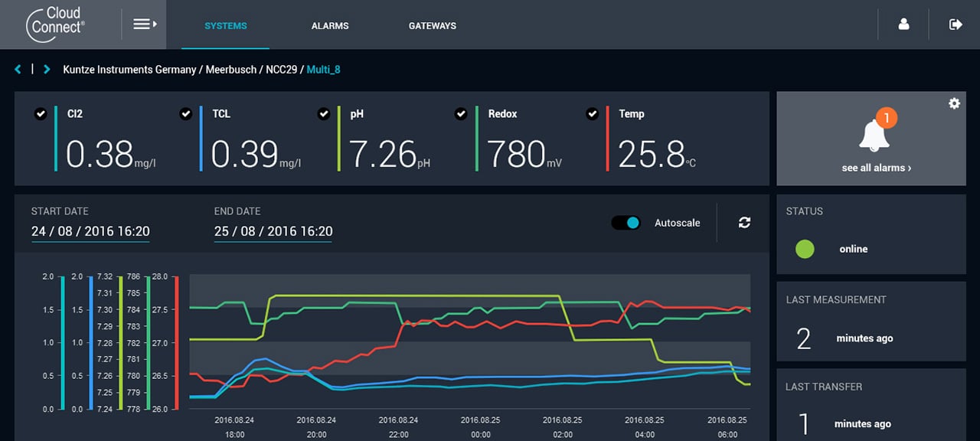This screenshot has width=980, height=441.
Task: Click the red Temp axis color bar
Action: point(178,342)
